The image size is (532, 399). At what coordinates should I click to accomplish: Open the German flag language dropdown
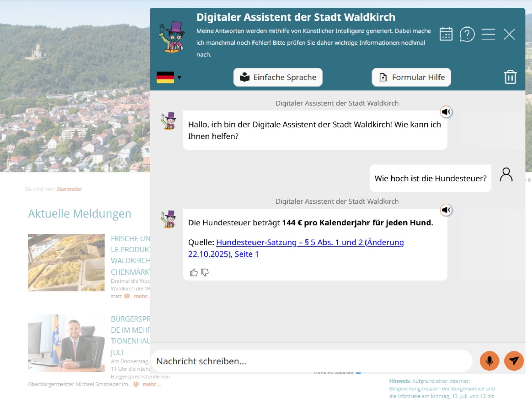[x=169, y=77]
